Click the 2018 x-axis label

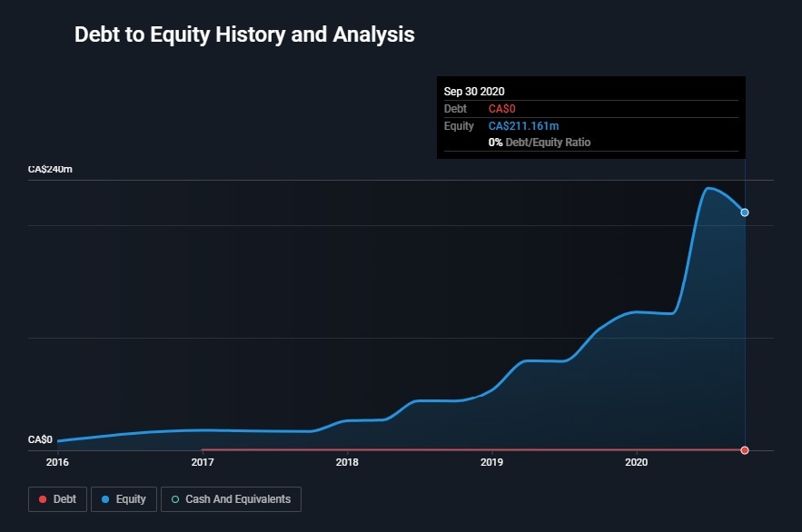click(347, 463)
